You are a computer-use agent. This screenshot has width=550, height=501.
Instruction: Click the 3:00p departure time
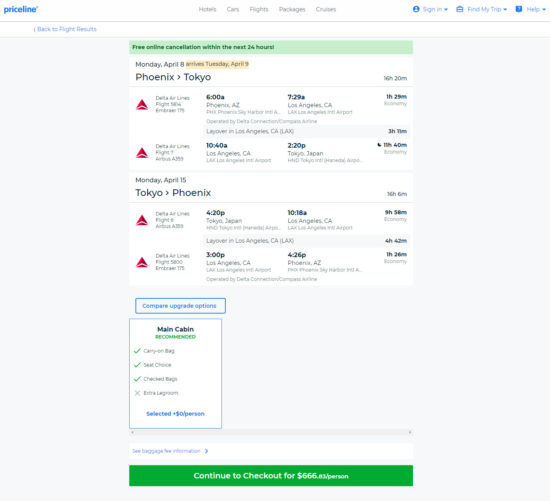pos(215,255)
